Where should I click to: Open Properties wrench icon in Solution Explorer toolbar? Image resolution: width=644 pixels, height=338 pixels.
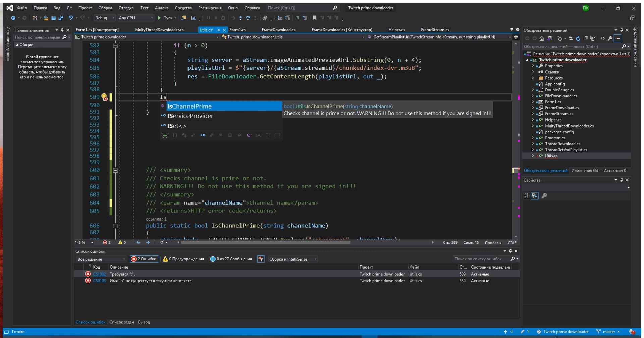coord(610,38)
